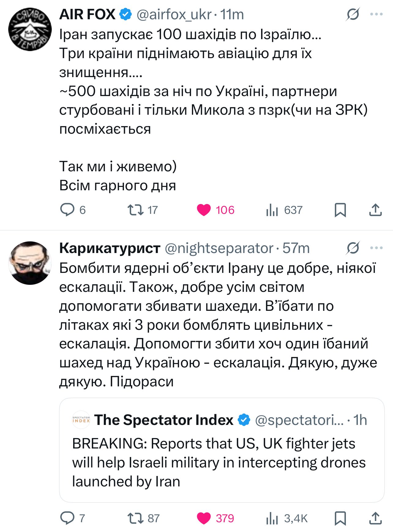The width and height of the screenshot is (393, 532).
Task: Bookmark the AIR FOX tweet
Action: (x=340, y=210)
